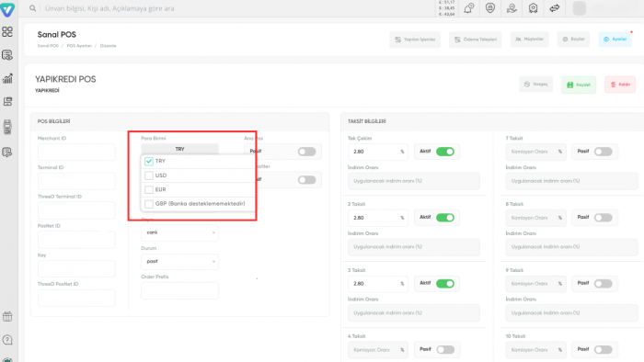Click 8 Taksit İndirim Oranı field
Viewport: 644px width, 362px height.
571,247
